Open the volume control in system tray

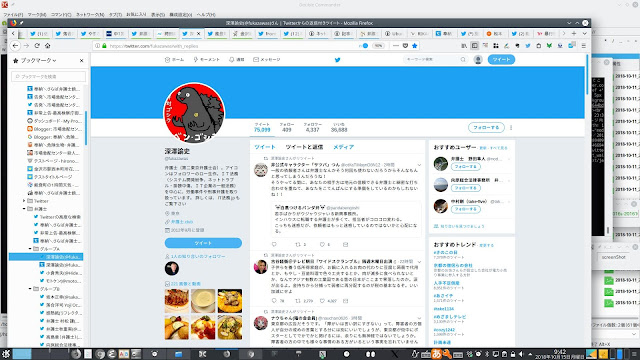pyautogui.click(x=521, y=354)
